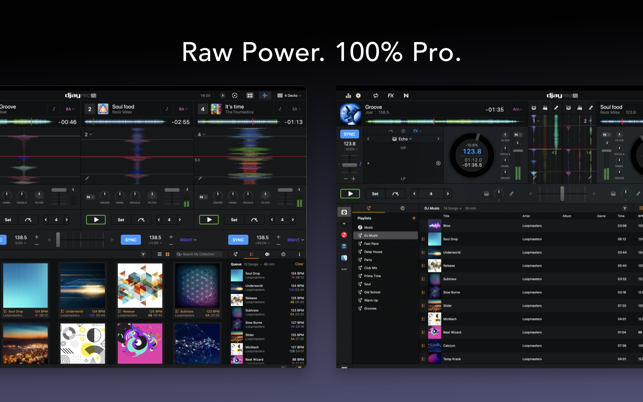The width and height of the screenshot is (643, 402).
Task: Open deck 2 Neural Mix 'N' dropdown
Action: click(x=89, y=197)
